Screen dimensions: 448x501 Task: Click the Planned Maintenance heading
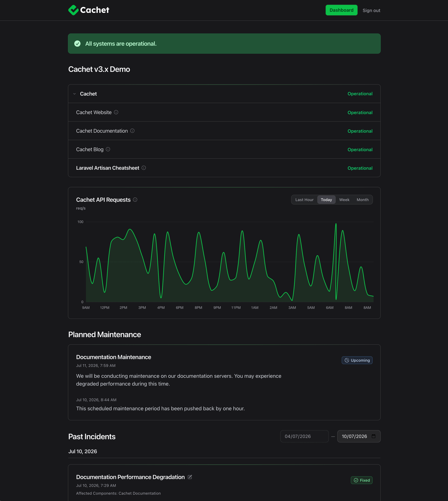105,334
